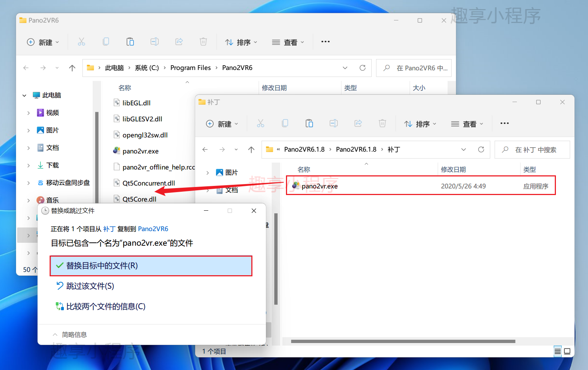Open 排序 dropdown in Pano2VR6 window
The width and height of the screenshot is (588, 370).
(x=241, y=42)
